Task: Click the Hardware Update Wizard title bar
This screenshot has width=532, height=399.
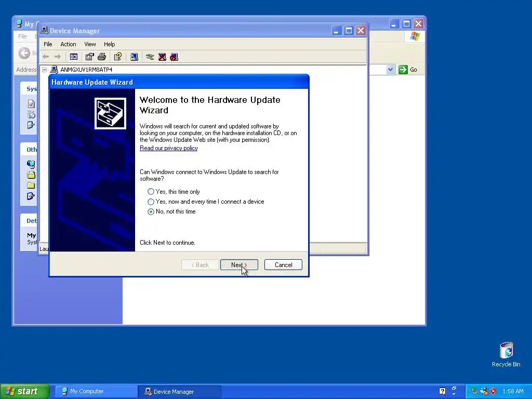Action: click(x=179, y=82)
